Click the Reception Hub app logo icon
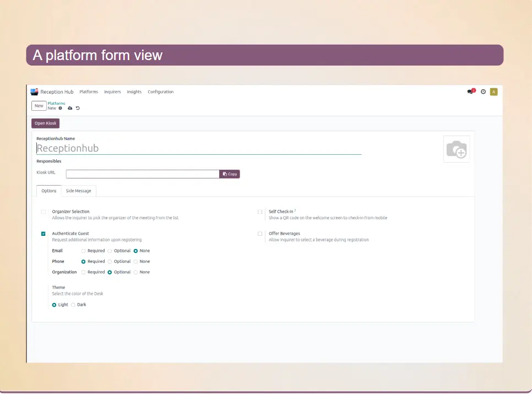532x394 pixels. click(x=35, y=92)
